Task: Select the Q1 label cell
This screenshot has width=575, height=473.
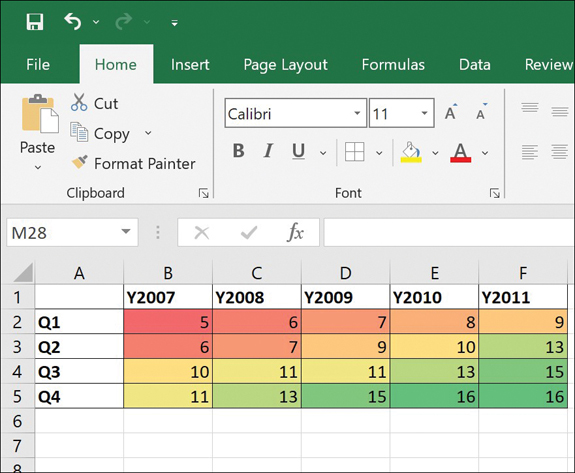Action: 79,322
